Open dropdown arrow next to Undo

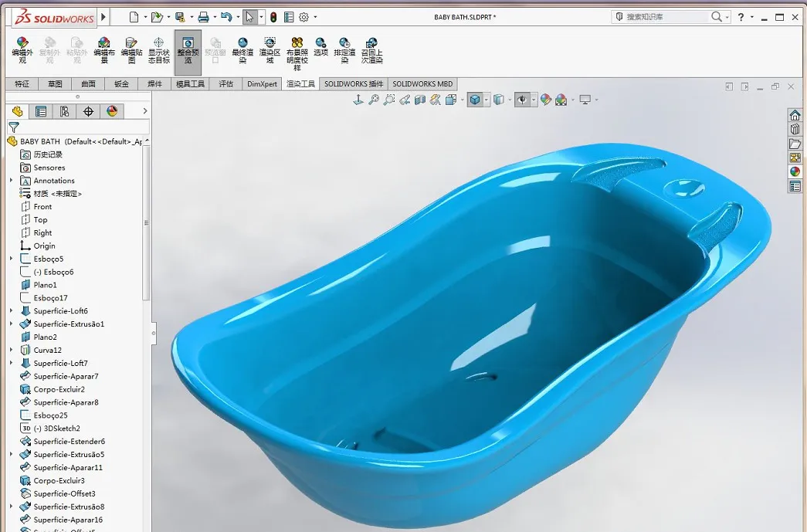[237, 17]
